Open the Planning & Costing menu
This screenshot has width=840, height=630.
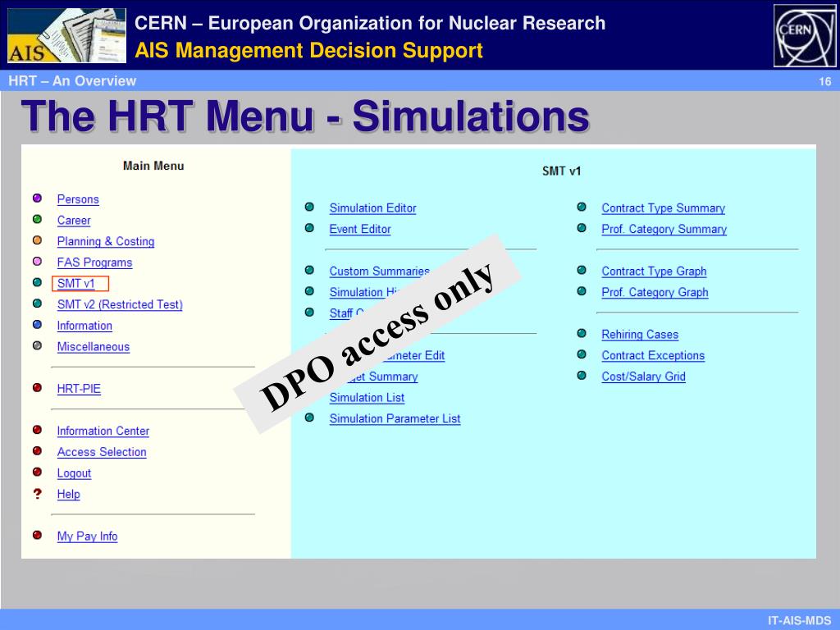click(x=106, y=242)
